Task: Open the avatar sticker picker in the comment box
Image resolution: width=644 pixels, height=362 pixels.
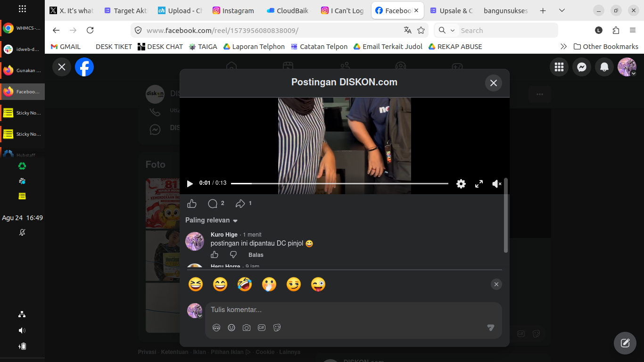Action: 216,328
